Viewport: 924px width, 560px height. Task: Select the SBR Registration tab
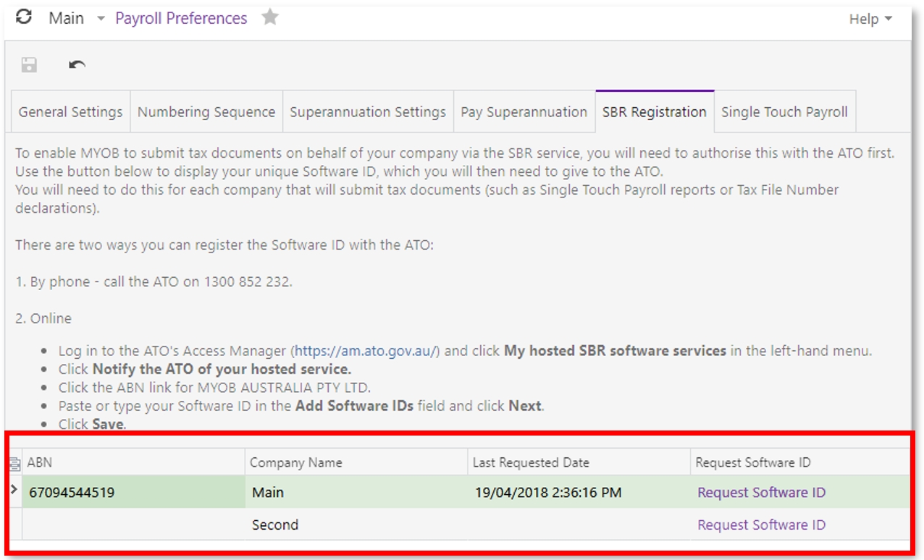[x=654, y=112]
